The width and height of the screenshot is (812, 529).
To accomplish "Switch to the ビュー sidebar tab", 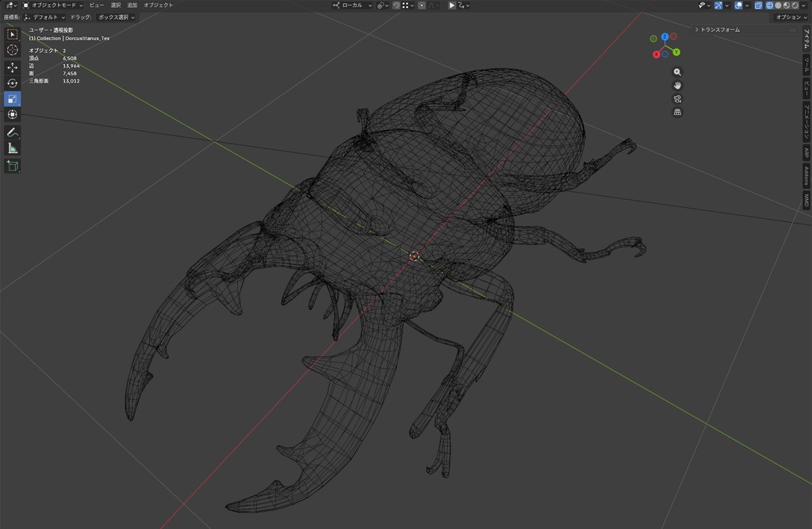I will click(x=806, y=87).
